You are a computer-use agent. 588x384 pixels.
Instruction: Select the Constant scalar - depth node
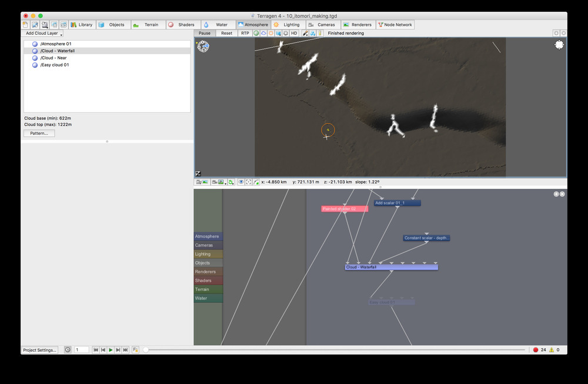coord(426,238)
